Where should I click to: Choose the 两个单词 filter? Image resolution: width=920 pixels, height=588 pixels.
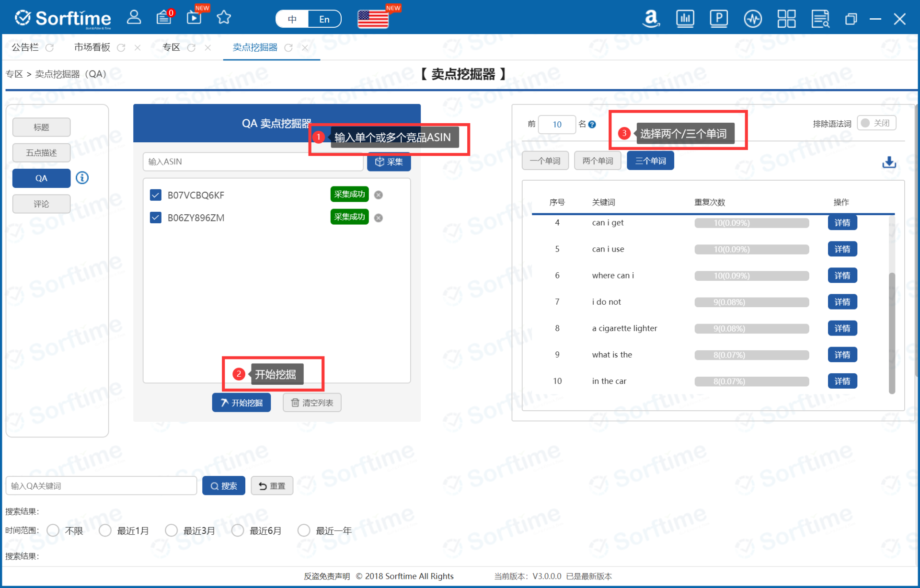[x=598, y=161]
